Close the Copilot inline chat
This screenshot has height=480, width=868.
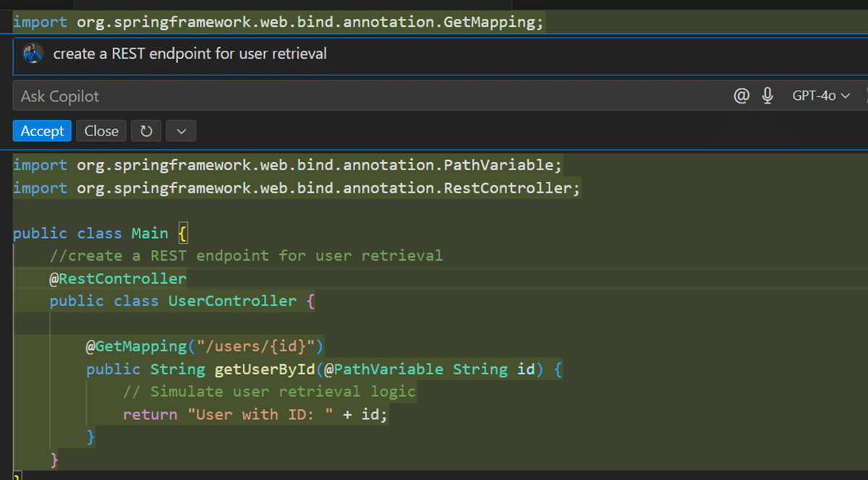101,131
